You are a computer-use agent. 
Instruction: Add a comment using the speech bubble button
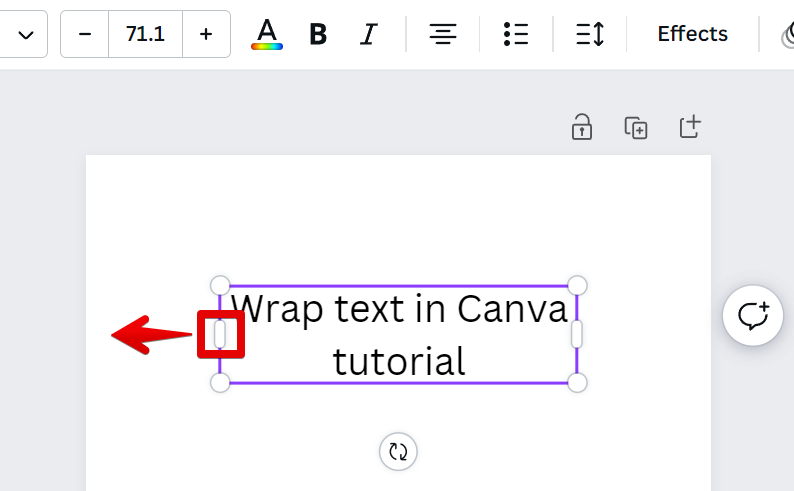point(752,316)
